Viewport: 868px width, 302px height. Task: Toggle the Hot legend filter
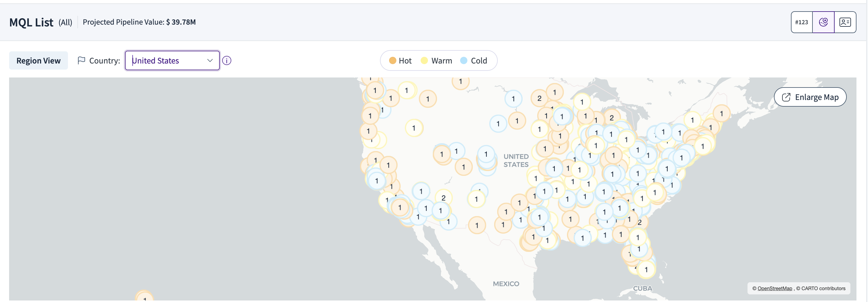(x=400, y=61)
